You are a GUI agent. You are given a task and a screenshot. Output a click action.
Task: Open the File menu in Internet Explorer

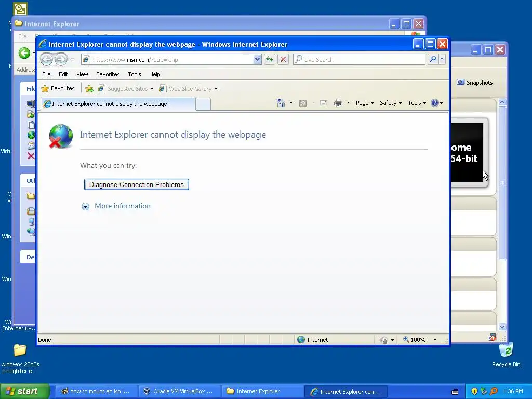(46, 74)
